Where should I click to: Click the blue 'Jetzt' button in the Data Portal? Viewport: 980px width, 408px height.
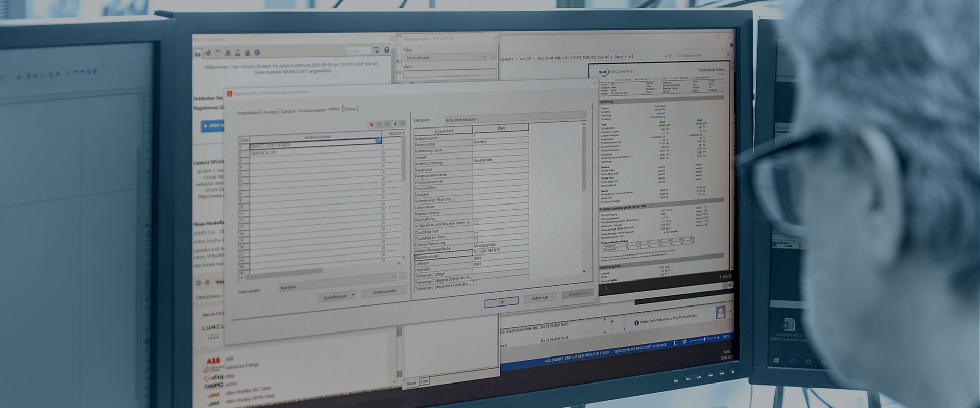tap(212, 125)
